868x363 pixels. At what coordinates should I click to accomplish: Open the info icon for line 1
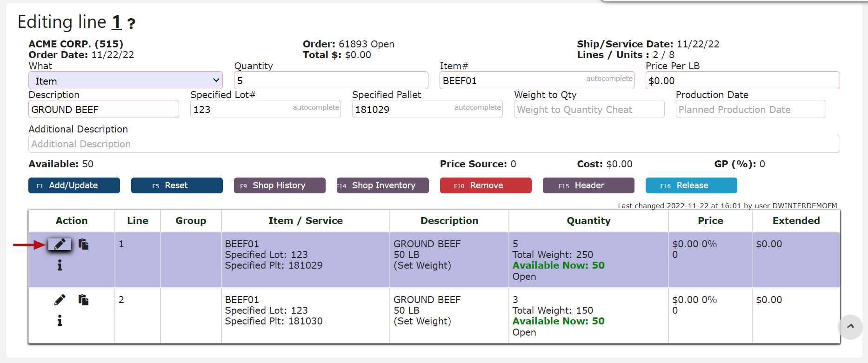[60, 265]
